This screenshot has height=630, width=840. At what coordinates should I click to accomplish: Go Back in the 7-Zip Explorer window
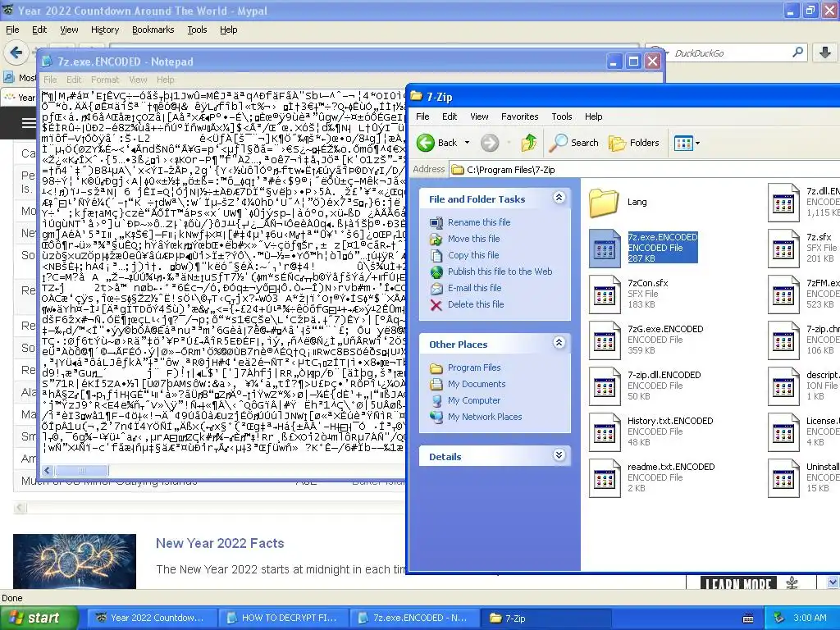pyautogui.click(x=437, y=143)
